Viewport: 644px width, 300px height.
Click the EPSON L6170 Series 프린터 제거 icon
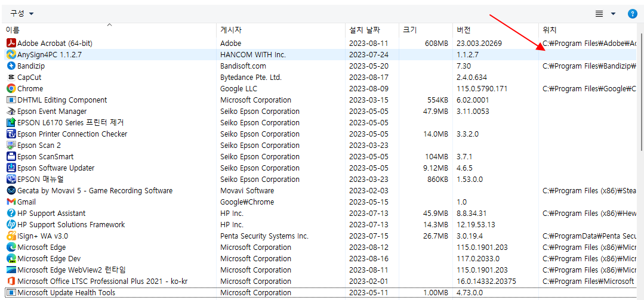coord(11,123)
